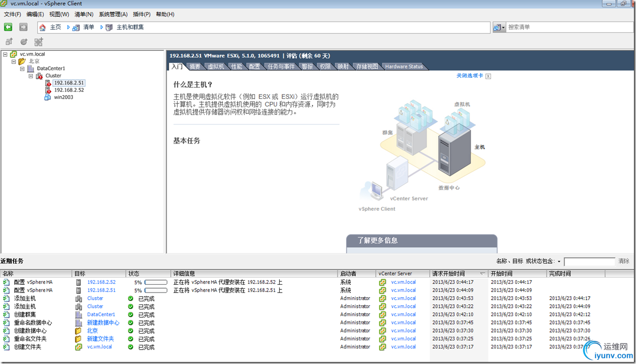Viewport: 636px width, 364px height.
Task: Click inside the 名称、目标 或状态包含 filter field
Action: pos(589,261)
